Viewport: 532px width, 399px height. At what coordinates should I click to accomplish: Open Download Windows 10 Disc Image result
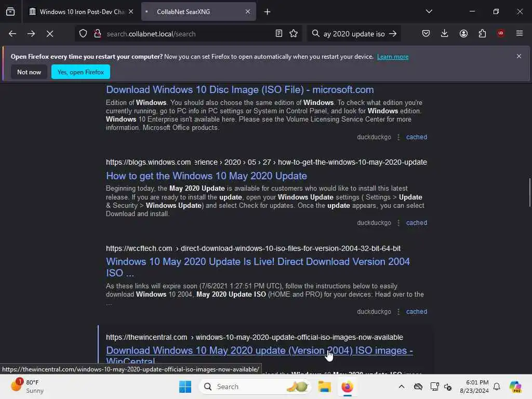coord(240,89)
